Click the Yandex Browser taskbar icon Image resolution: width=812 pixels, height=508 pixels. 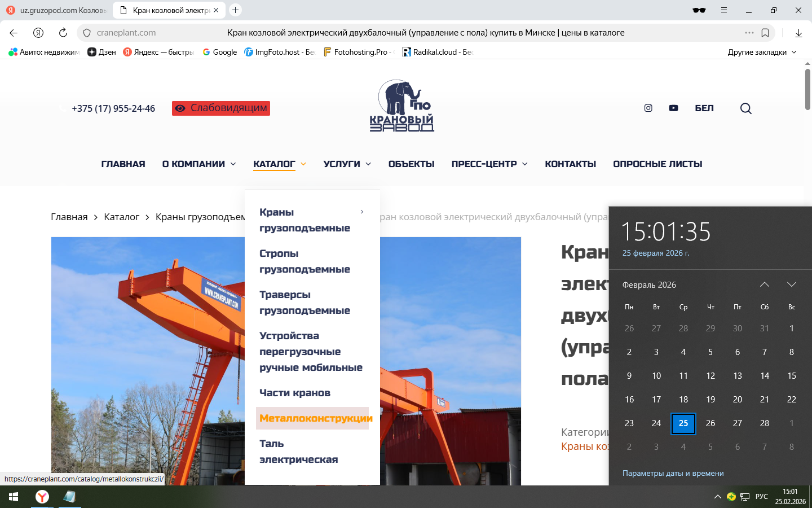click(42, 497)
